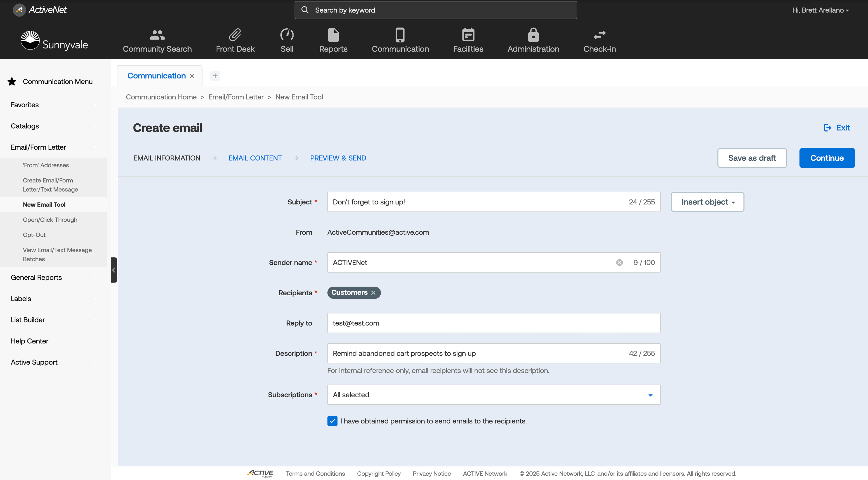Remove the Customers recipient tag
Image resolution: width=868 pixels, height=480 pixels.
(373, 293)
